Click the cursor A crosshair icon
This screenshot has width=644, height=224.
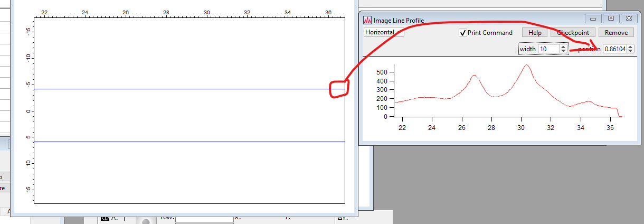[105, 218]
